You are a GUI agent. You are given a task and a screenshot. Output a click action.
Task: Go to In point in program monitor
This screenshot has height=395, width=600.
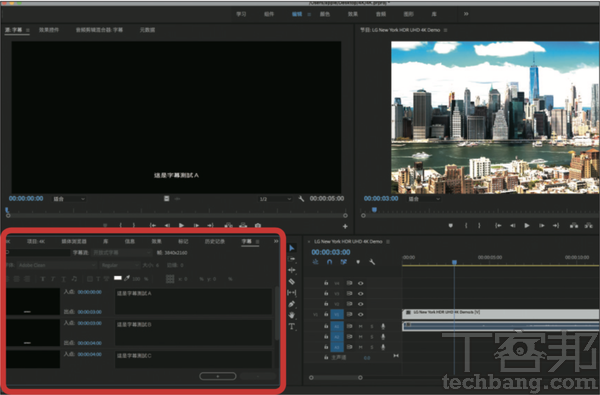tap(498, 225)
